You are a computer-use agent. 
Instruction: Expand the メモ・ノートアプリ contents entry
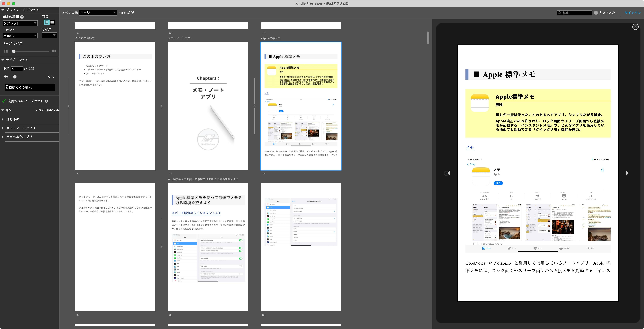(x=3, y=128)
